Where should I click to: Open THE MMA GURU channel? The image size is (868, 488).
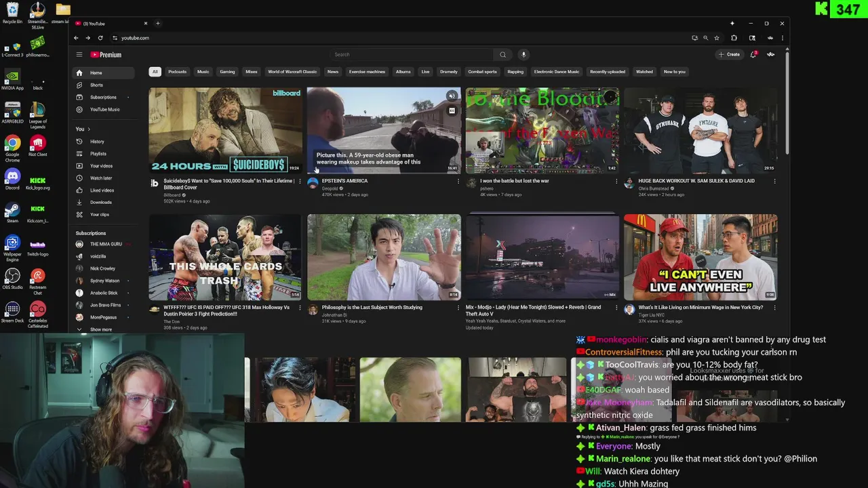[102, 244]
